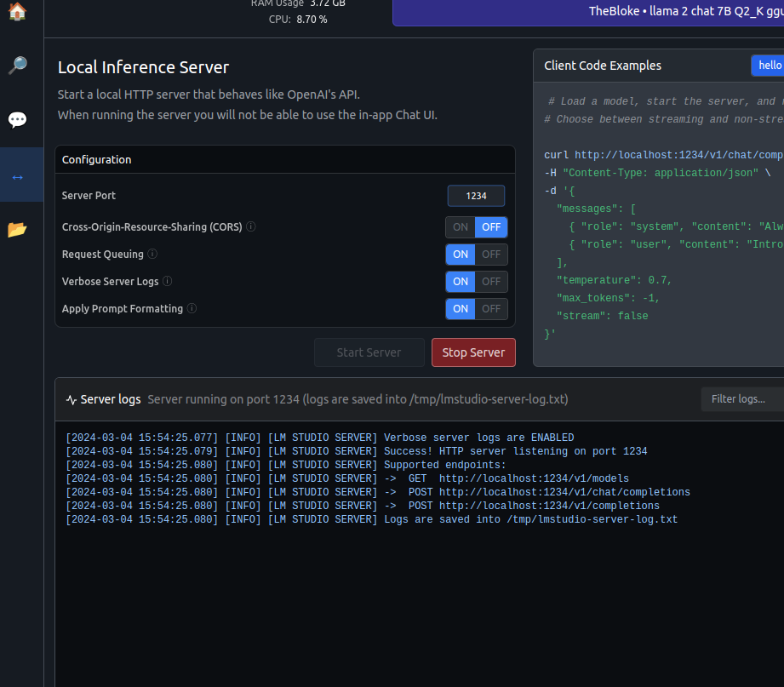Open the My Models folder icon
This screenshot has width=784, height=687.
(x=17, y=230)
